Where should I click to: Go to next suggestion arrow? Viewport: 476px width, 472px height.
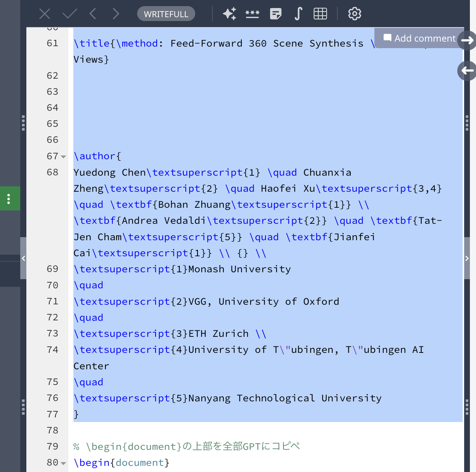pyautogui.click(x=116, y=14)
